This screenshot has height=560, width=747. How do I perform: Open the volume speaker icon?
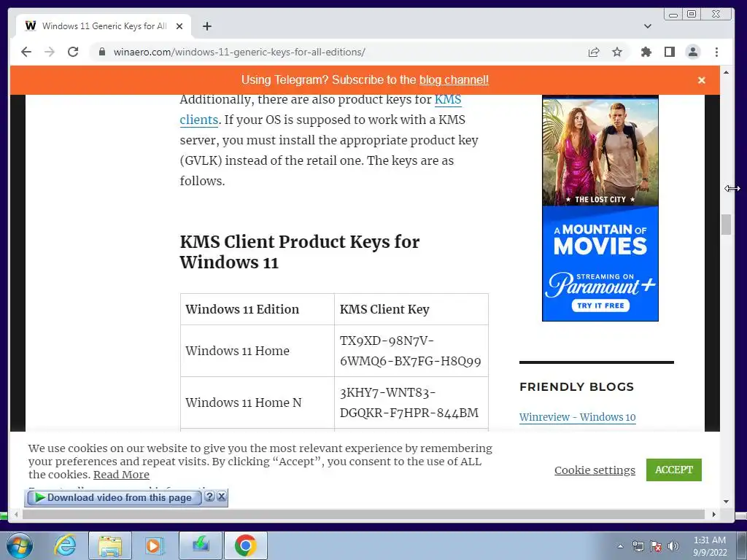coord(673,547)
